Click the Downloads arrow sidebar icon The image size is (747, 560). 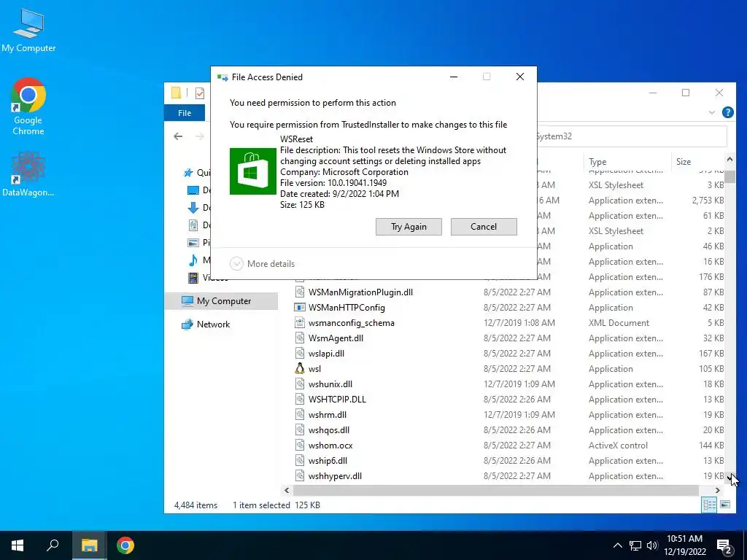[193, 208]
